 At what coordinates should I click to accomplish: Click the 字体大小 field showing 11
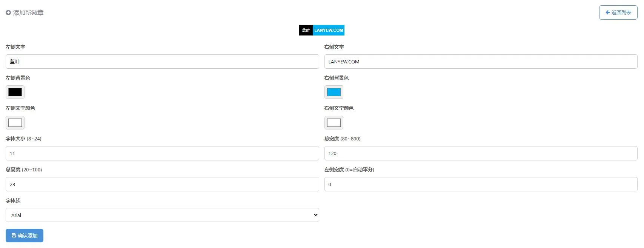click(162, 153)
